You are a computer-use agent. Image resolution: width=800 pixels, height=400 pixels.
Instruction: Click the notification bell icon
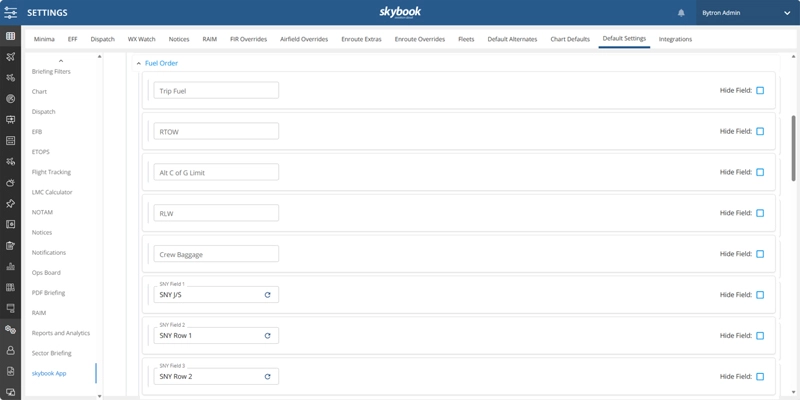point(681,13)
